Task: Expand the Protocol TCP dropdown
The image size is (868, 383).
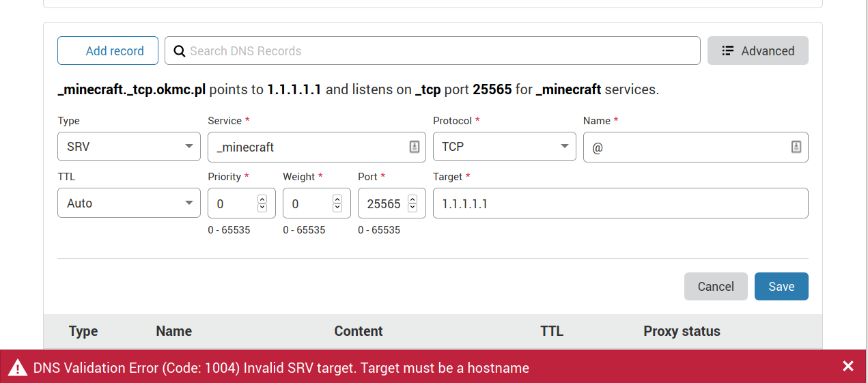Action: coord(505,147)
